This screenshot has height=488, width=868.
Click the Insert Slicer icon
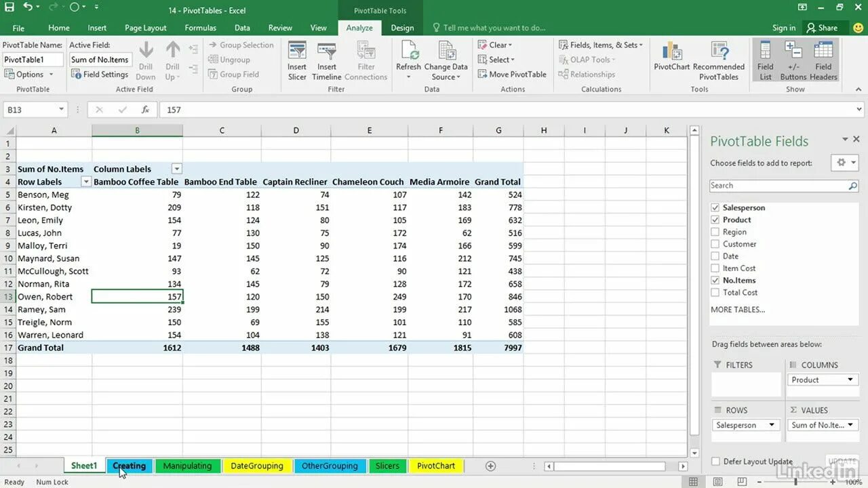tap(297, 61)
